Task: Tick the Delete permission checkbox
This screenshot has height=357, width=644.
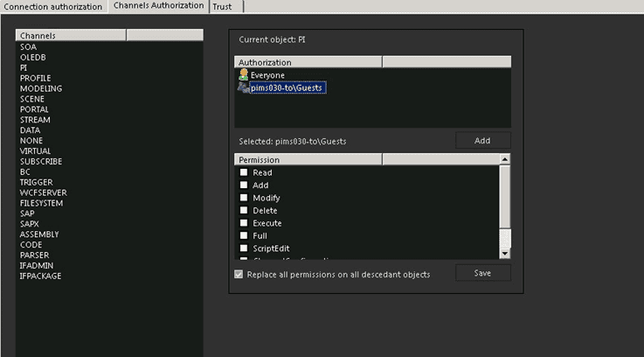Action: [x=244, y=210]
